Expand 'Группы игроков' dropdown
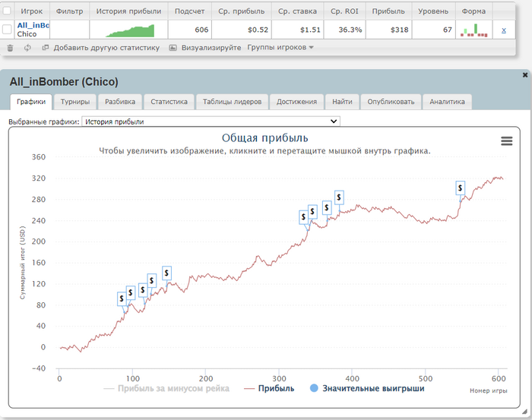The image size is (532, 420). click(280, 47)
